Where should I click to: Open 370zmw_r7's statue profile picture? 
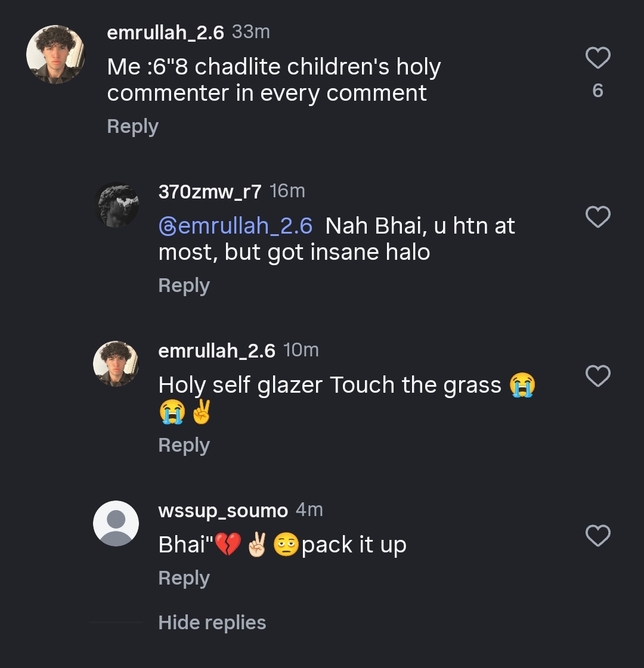click(x=116, y=205)
